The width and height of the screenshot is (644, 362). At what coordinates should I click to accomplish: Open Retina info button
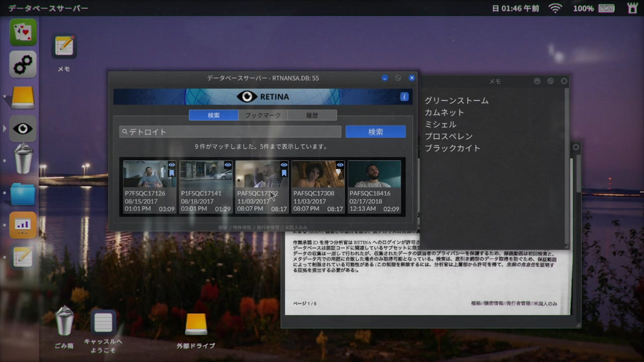404,97
